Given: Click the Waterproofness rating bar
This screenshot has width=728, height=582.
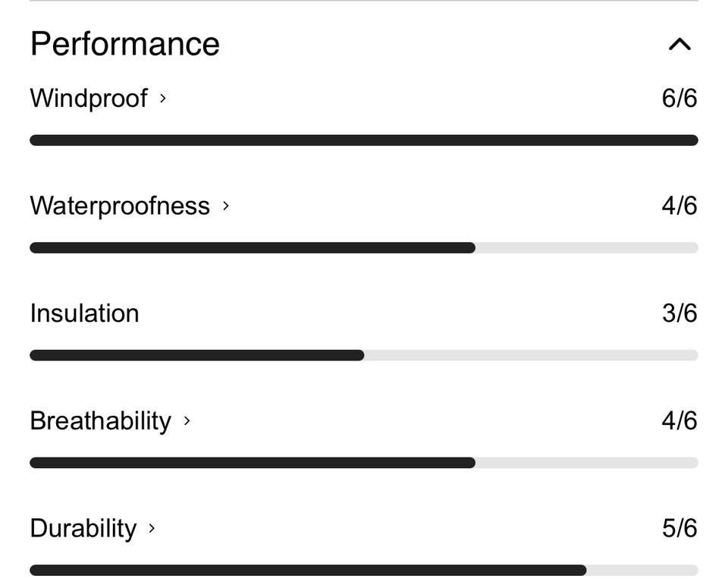Looking at the screenshot, I should [363, 248].
